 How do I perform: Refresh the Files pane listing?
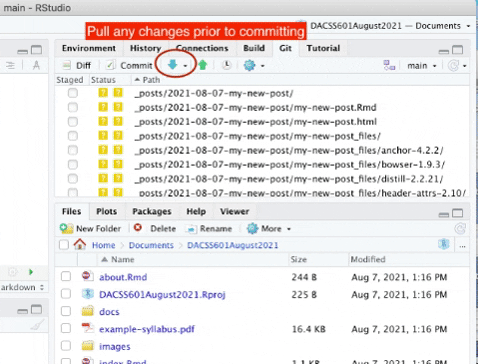point(460,229)
